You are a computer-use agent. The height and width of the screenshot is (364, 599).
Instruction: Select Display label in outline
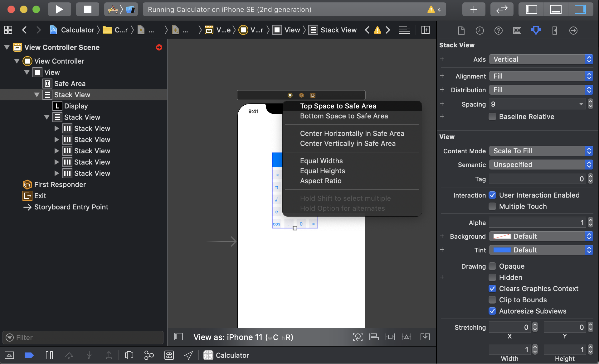tap(76, 106)
